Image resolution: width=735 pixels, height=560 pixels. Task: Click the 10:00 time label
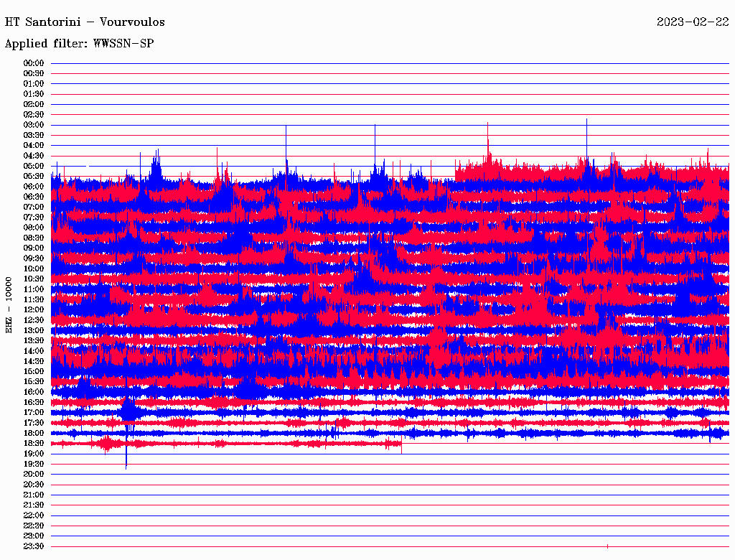pos(34,269)
